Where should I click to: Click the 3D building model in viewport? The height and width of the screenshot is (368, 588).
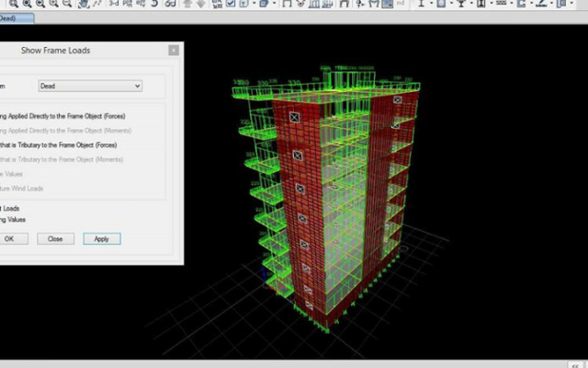tap(326, 199)
